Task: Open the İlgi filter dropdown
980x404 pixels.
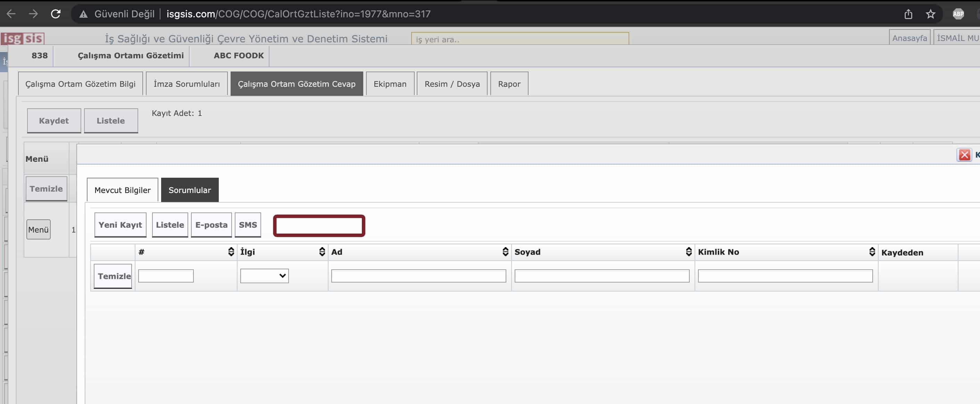Action: (264, 276)
